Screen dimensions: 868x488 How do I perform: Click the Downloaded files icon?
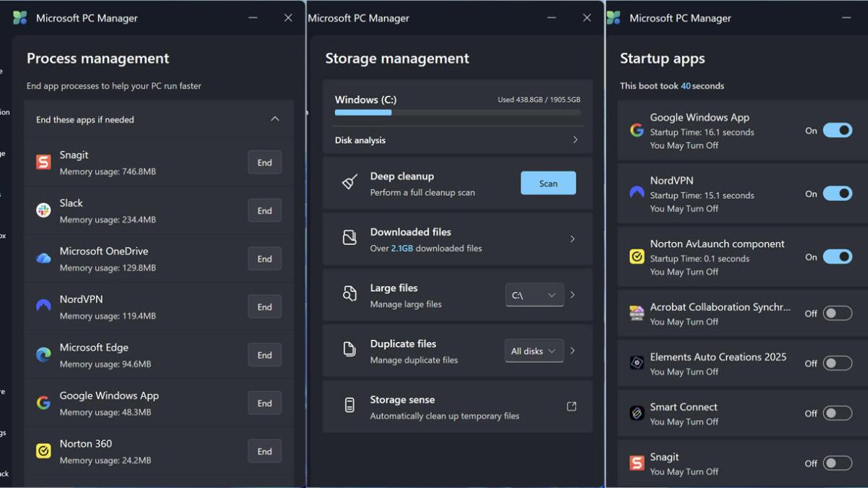[349, 239]
